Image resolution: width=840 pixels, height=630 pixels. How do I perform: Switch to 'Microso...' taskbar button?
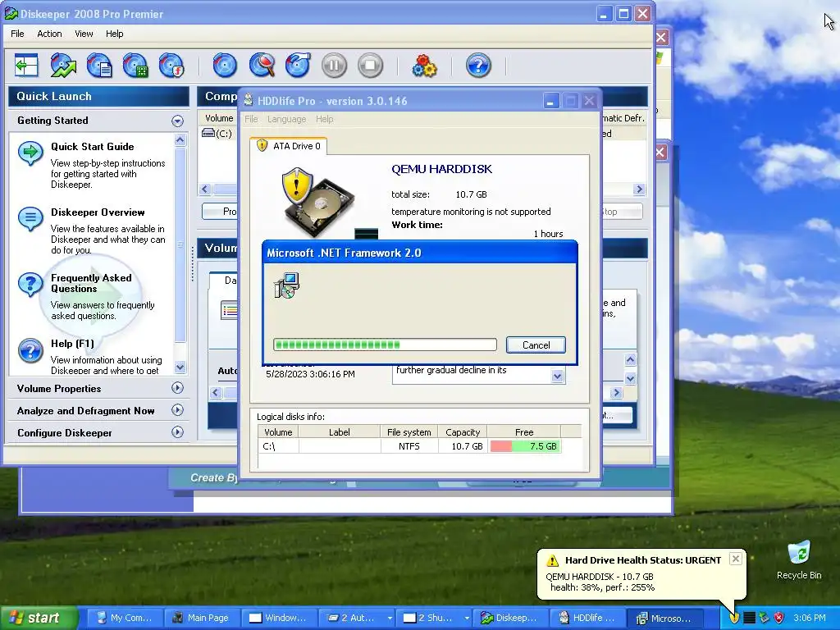664,619
